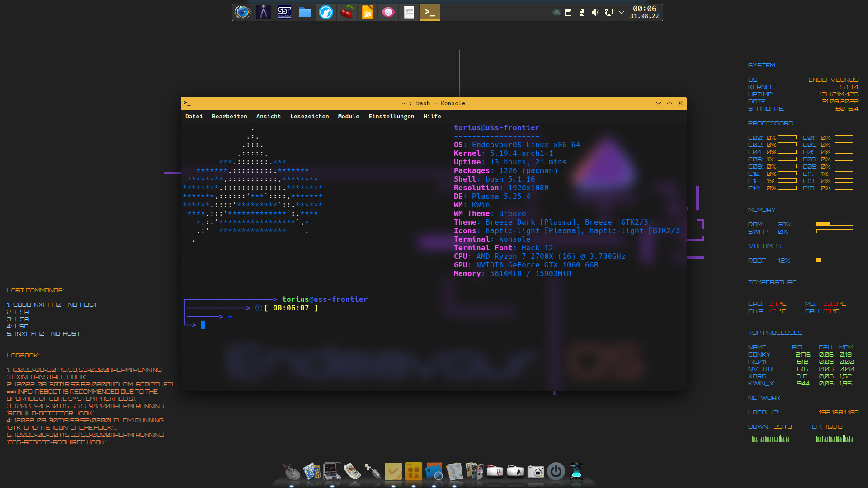Open the cloud weather tray icon

(x=557, y=12)
